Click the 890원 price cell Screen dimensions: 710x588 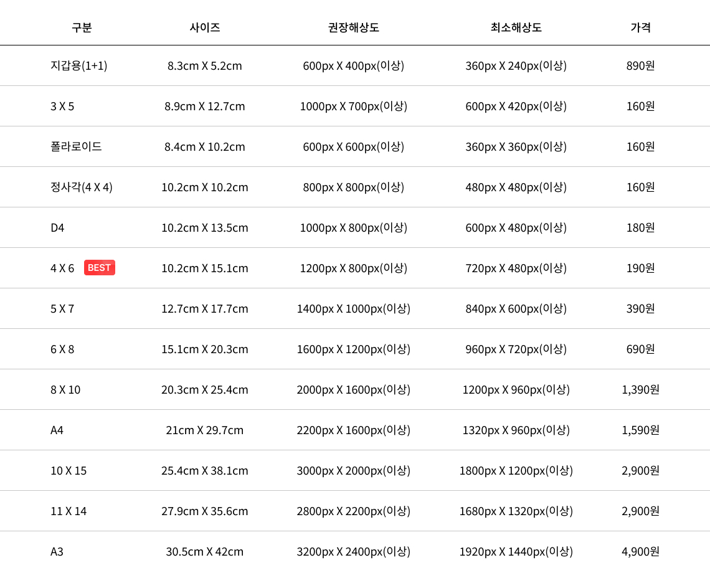click(x=641, y=65)
